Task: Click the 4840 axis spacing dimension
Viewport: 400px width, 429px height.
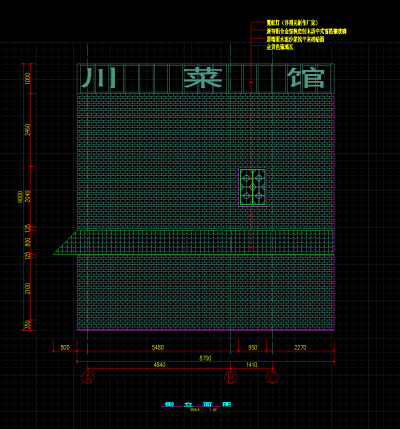Action: coord(159,365)
